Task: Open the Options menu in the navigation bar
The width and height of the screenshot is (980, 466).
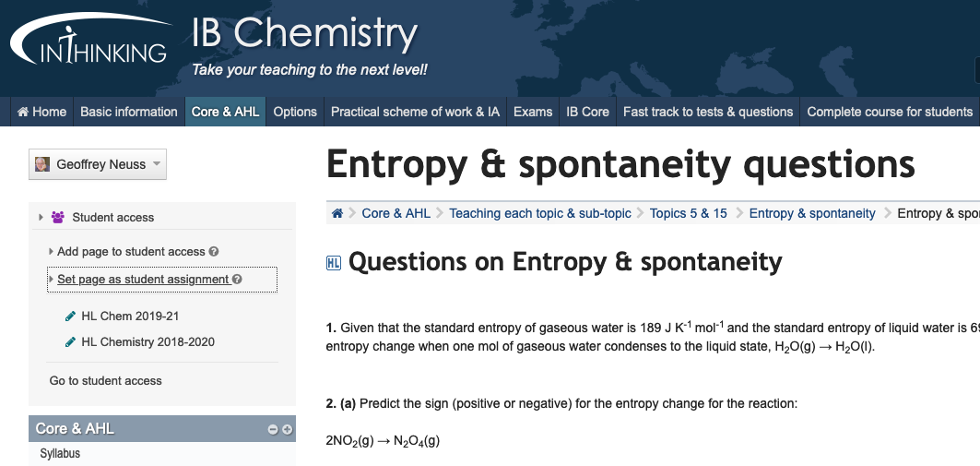Action: 295,112
